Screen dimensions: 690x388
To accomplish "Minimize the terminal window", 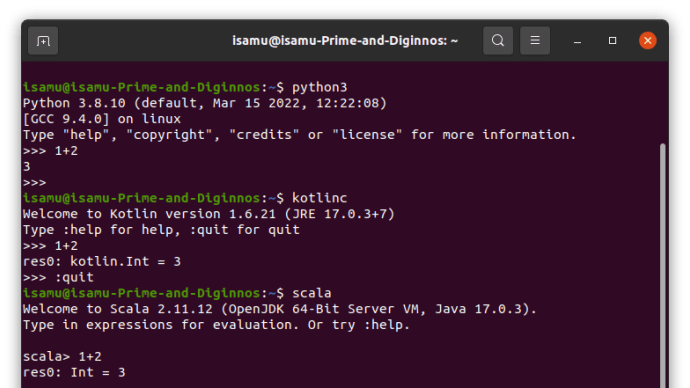I will [577, 41].
